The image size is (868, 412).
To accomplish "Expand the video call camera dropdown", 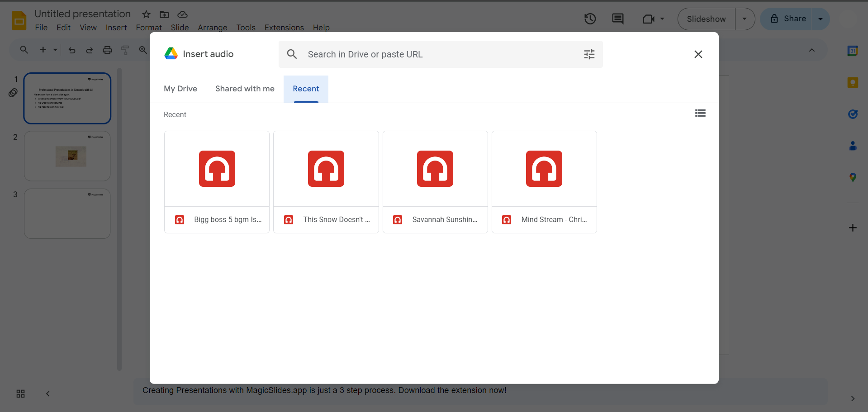I will point(662,19).
